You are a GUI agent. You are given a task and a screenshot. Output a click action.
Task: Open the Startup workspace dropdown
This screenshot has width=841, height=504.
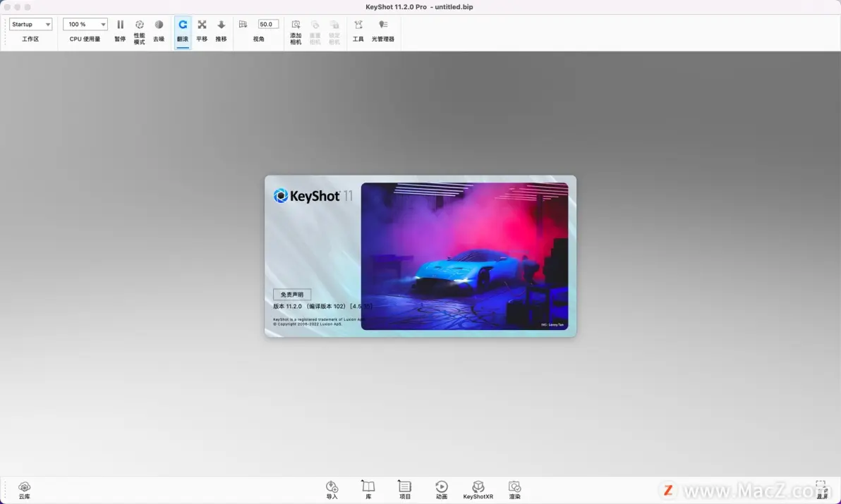pos(30,24)
